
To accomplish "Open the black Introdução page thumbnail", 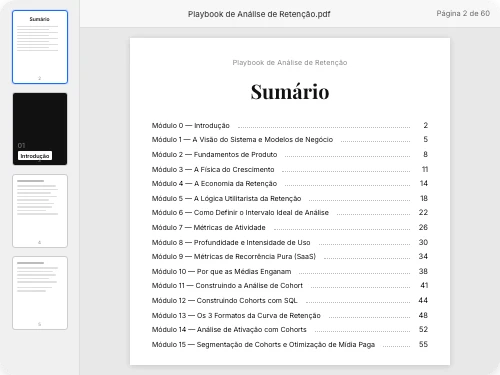I will pyautogui.click(x=40, y=129).
